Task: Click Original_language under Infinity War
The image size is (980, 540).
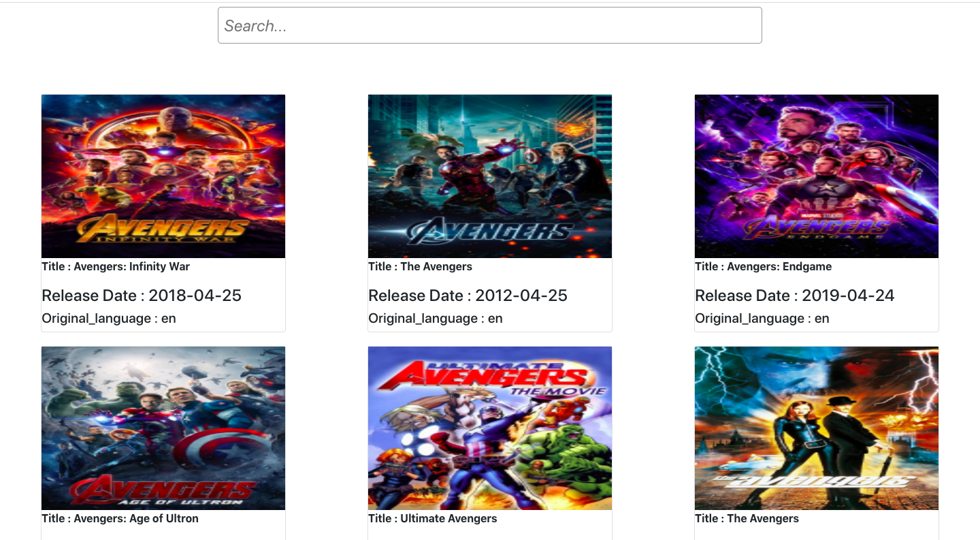Action: pyautogui.click(x=109, y=319)
